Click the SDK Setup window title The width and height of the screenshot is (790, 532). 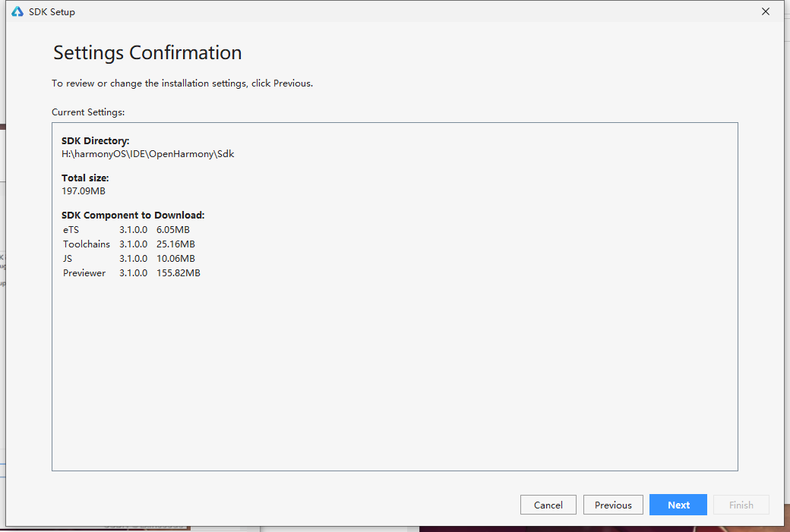[x=52, y=12]
